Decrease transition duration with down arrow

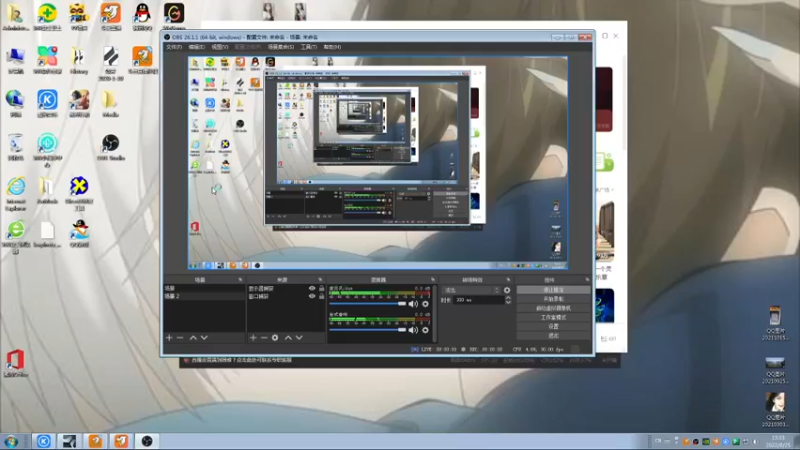(508, 303)
